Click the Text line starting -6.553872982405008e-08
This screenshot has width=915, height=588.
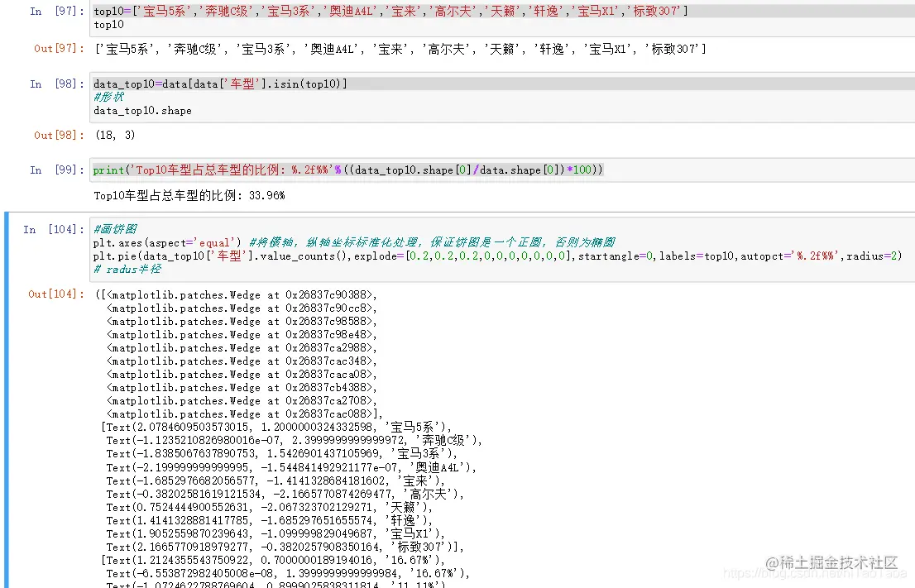tap(288, 574)
